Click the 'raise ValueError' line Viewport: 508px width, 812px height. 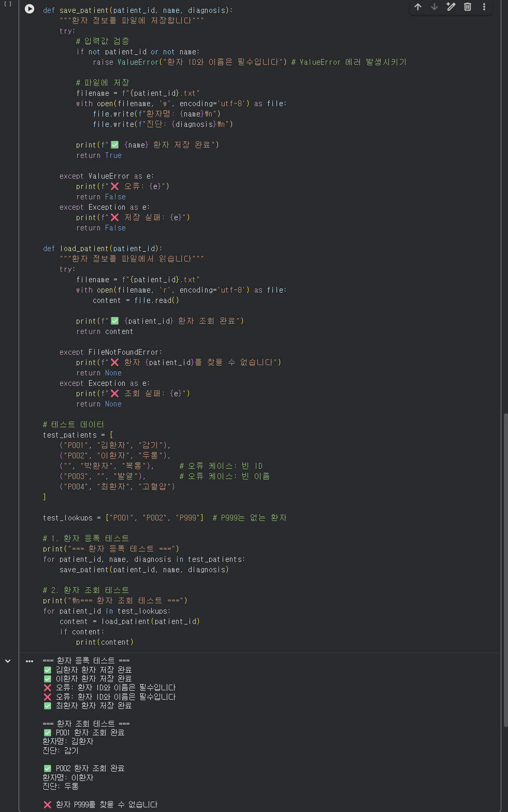tap(250, 62)
